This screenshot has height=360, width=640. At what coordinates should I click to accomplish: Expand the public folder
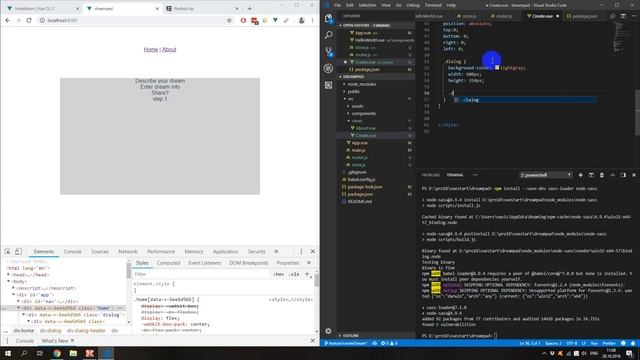pyautogui.click(x=353, y=91)
